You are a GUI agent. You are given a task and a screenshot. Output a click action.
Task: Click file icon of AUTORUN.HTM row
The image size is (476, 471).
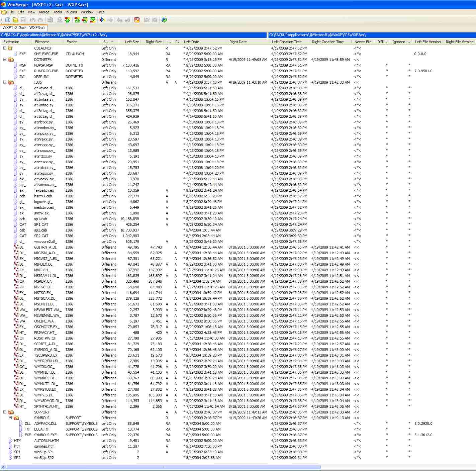pyautogui.click(x=10, y=441)
